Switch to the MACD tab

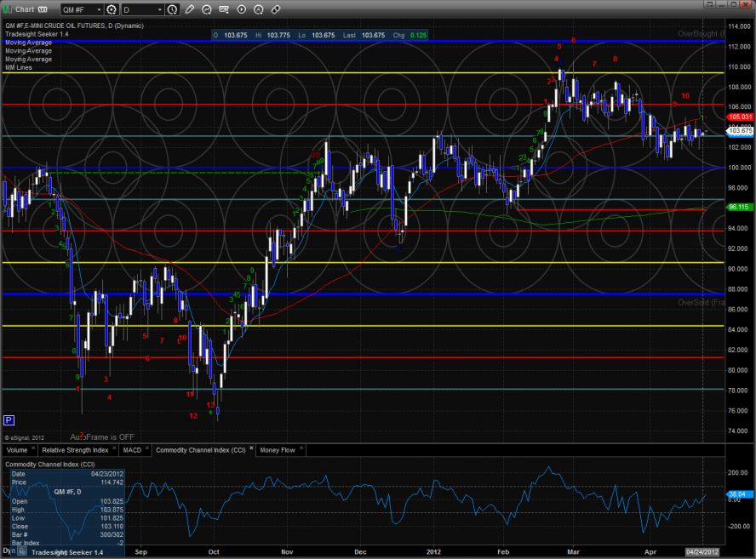132,449
